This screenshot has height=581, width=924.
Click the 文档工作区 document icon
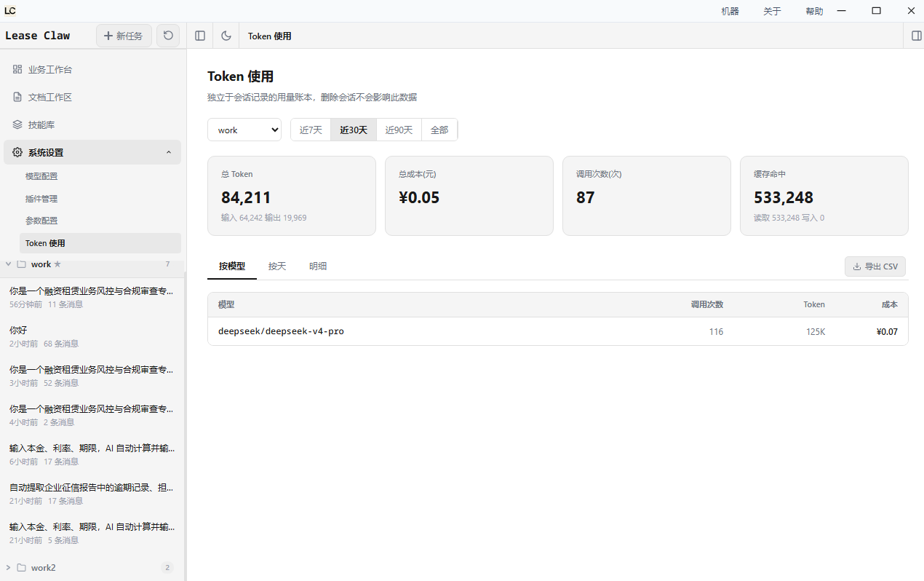pos(17,97)
